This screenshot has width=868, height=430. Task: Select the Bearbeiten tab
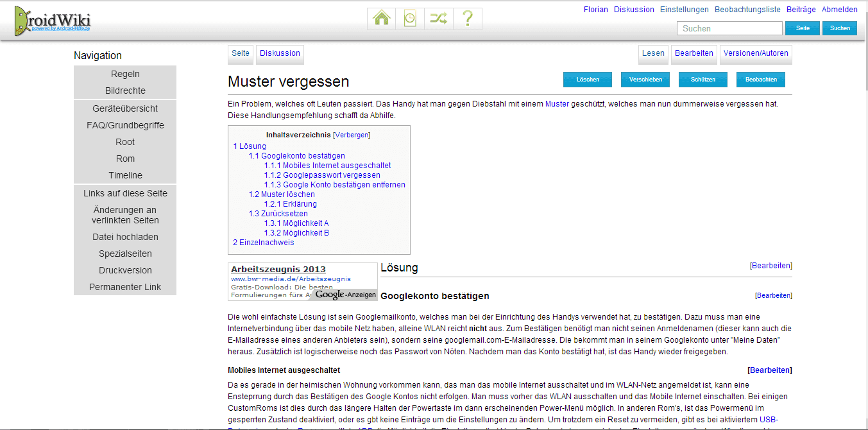click(694, 54)
